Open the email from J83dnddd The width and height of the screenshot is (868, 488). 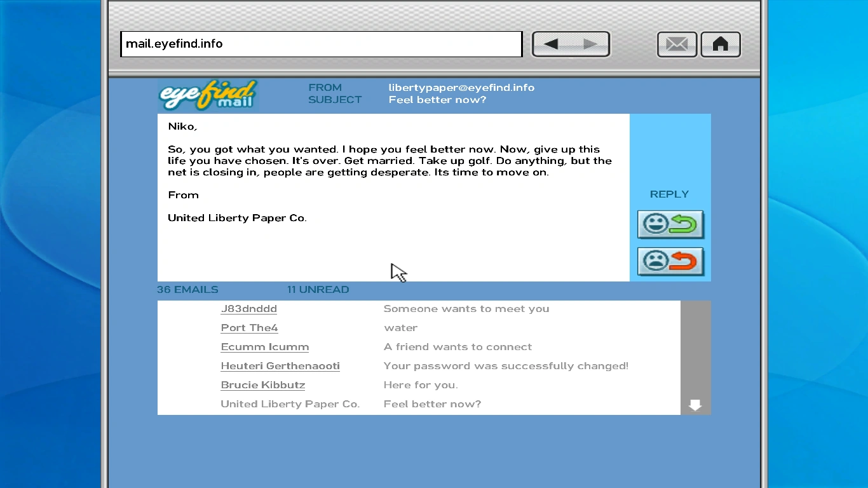tap(249, 309)
